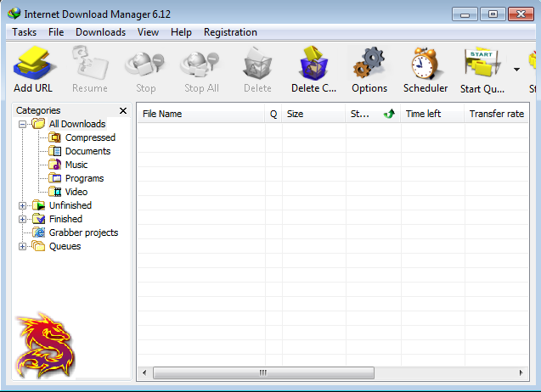Viewport: 541px width, 392px height.
Task: Open the View menu
Action: 148,32
